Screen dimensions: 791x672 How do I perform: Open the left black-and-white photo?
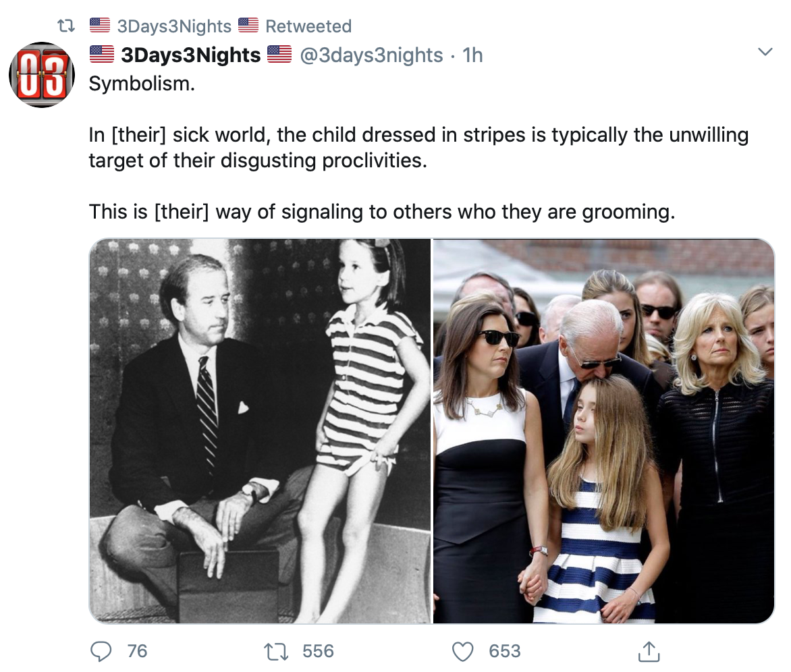click(260, 430)
